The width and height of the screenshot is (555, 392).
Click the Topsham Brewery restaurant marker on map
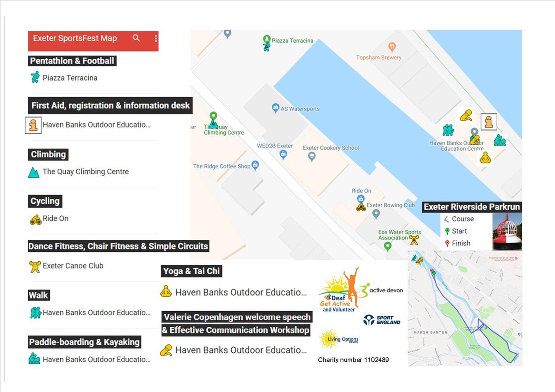tap(392, 46)
